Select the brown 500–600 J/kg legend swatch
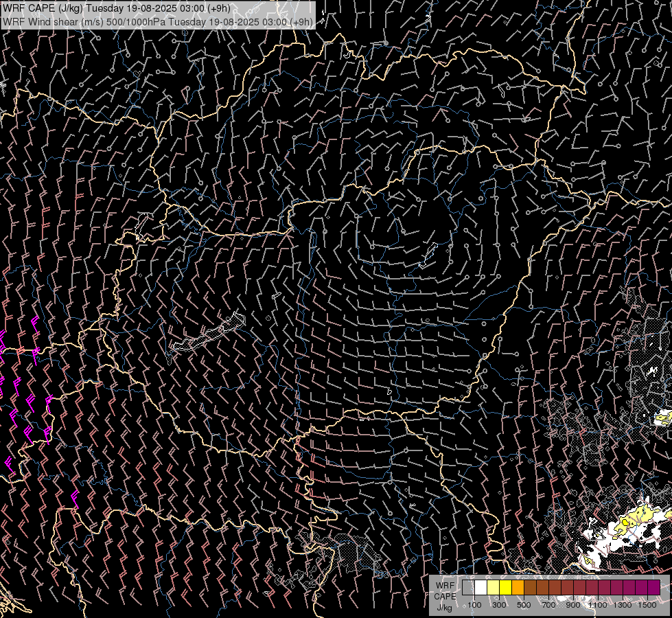 coord(530,588)
